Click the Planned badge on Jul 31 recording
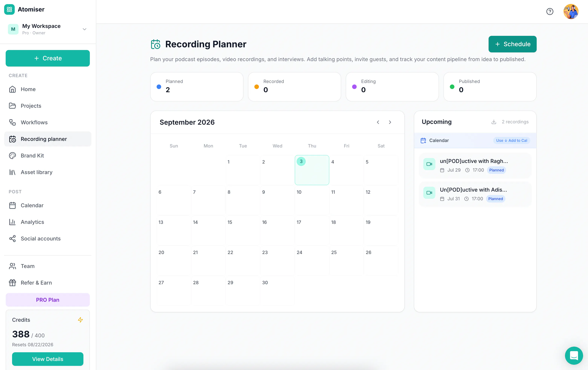The height and width of the screenshot is (370, 588). (496, 199)
